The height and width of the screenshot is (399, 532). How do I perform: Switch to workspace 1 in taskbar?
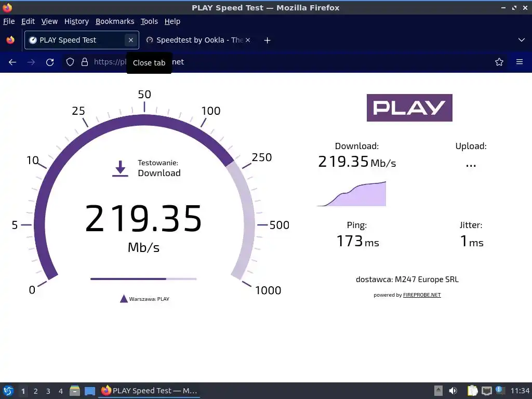[23, 391]
